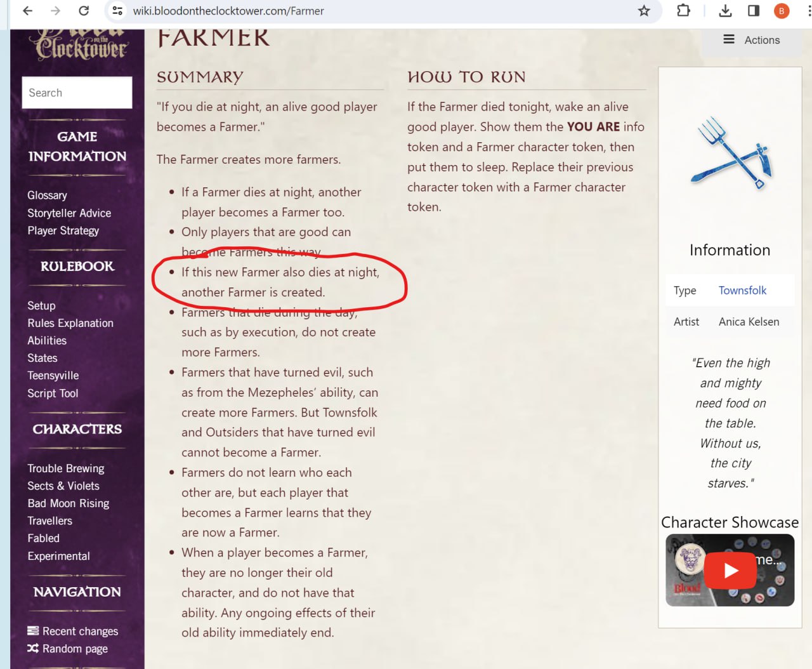The width and height of the screenshot is (812, 669).
Task: Open the Fabled page
Action: [x=43, y=538]
